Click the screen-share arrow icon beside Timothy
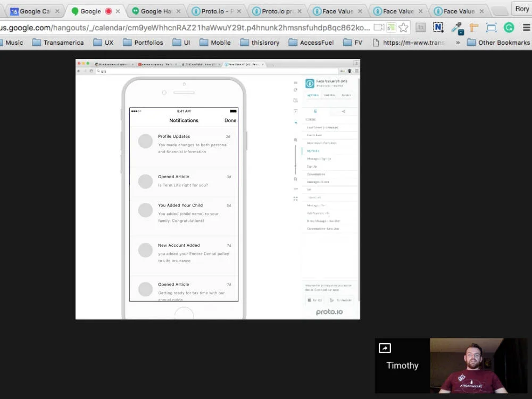532x399 pixels. pyautogui.click(x=384, y=347)
